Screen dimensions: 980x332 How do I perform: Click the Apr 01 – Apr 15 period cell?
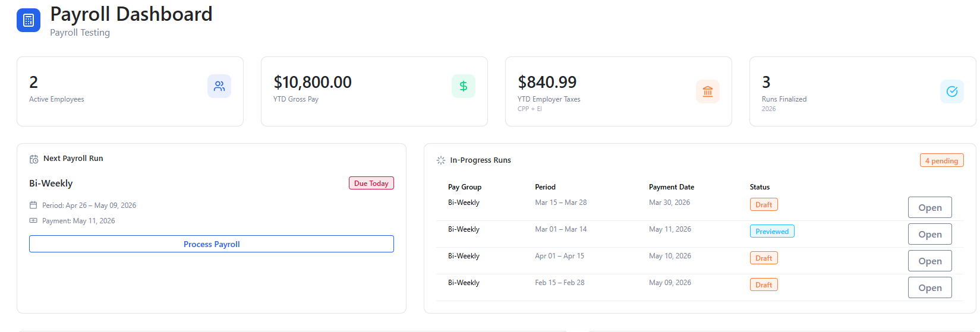pyautogui.click(x=560, y=256)
